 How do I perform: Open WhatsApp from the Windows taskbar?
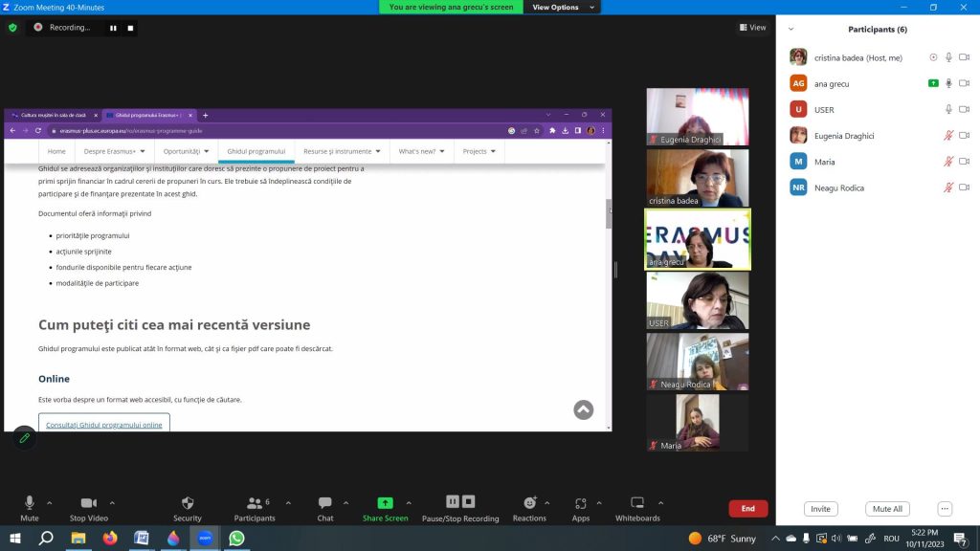pyautogui.click(x=236, y=538)
